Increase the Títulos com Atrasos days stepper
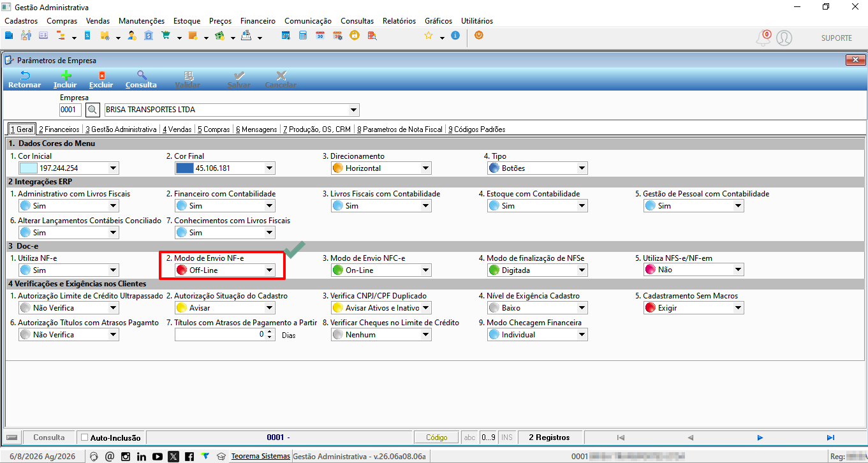The width and height of the screenshot is (868, 463). (x=270, y=332)
